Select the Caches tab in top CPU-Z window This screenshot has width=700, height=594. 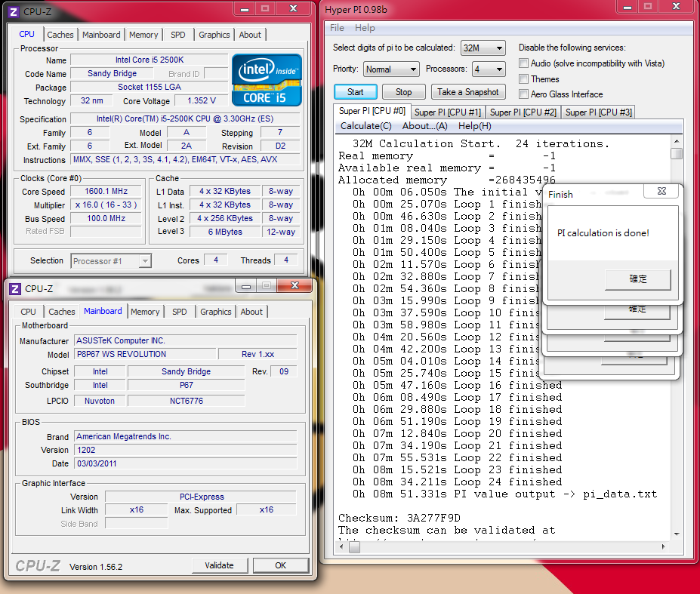pos(60,35)
